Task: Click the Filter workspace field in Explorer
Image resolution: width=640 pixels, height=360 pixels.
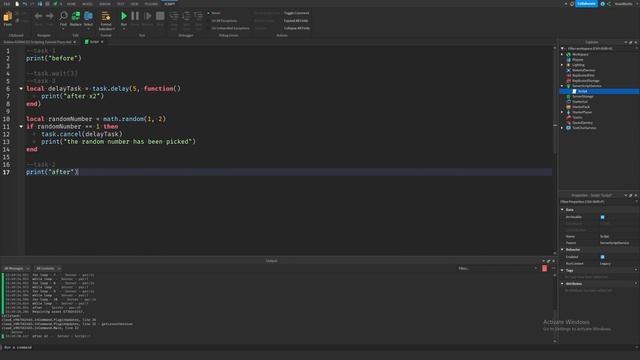Action: click(598, 49)
